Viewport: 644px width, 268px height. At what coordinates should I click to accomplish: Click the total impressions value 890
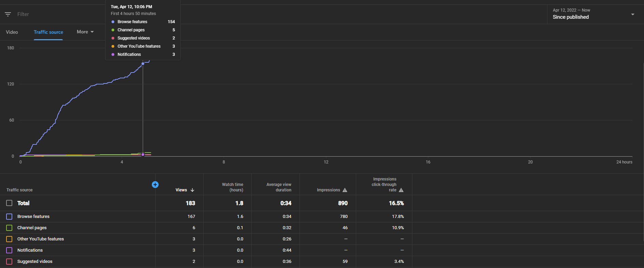343,203
